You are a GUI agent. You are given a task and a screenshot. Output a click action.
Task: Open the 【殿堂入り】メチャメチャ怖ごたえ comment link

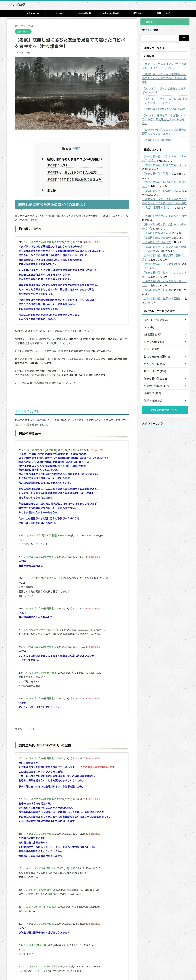pyautogui.click(x=164, y=203)
